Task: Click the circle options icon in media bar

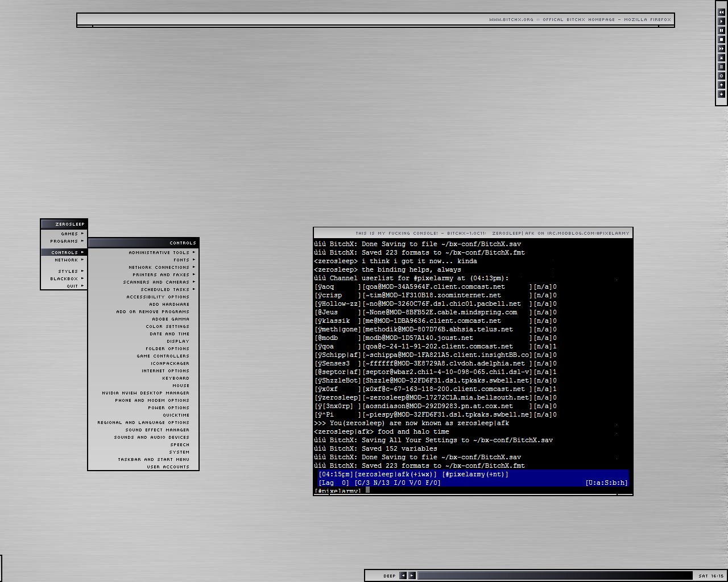Action: (722, 76)
